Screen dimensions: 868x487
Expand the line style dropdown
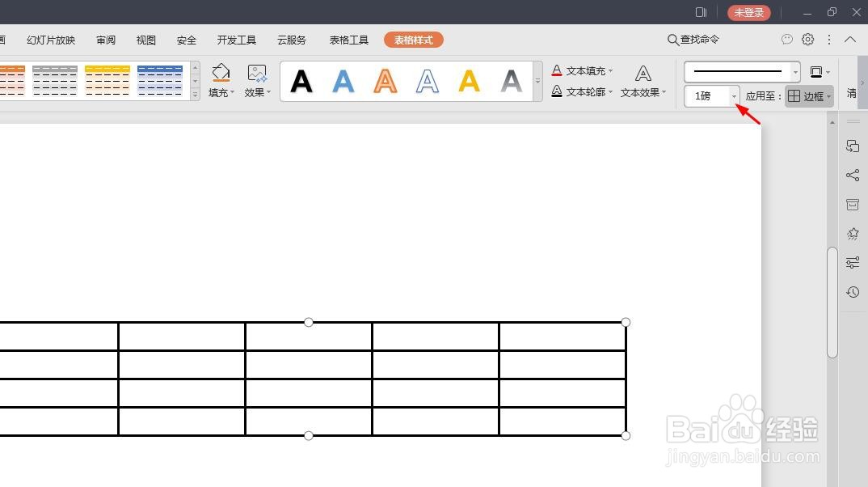click(795, 72)
